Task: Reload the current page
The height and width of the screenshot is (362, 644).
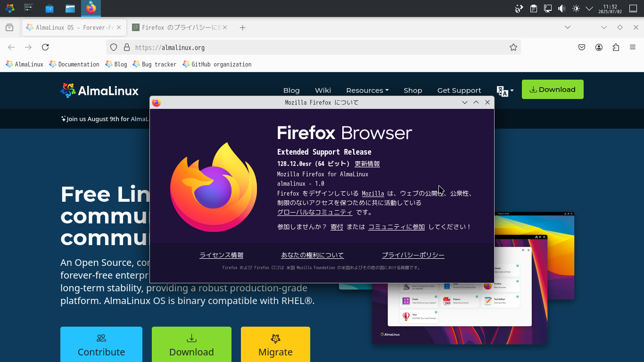Action: pyautogui.click(x=45, y=47)
